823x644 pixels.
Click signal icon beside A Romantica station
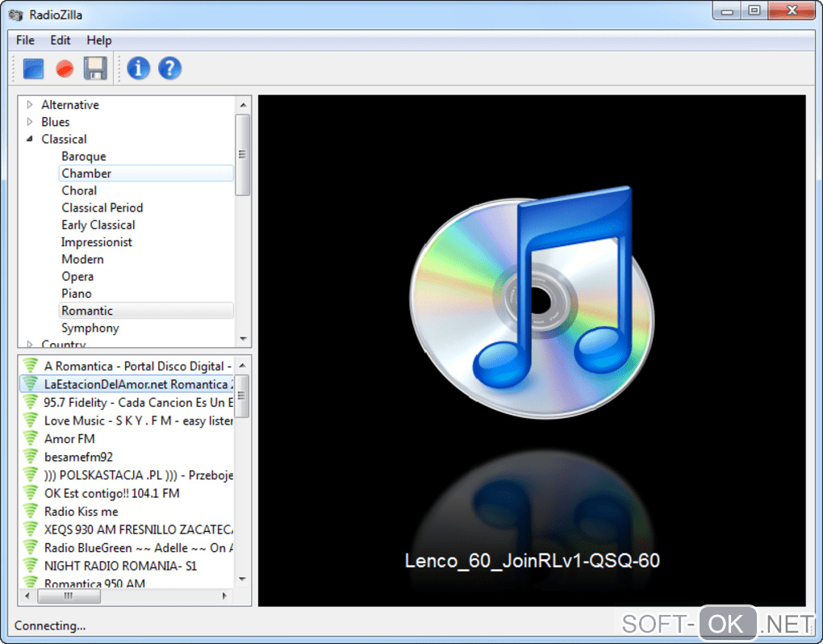coord(31,366)
